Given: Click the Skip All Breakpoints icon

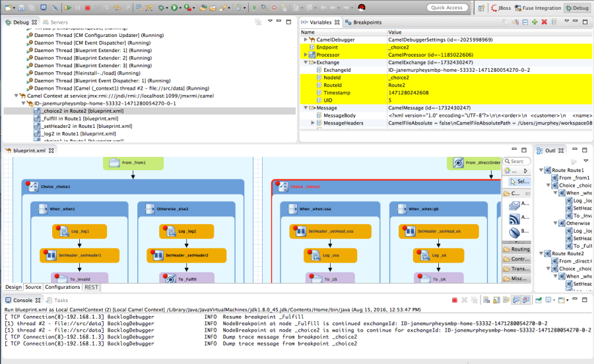Looking at the screenshot, I should click(x=55, y=7).
